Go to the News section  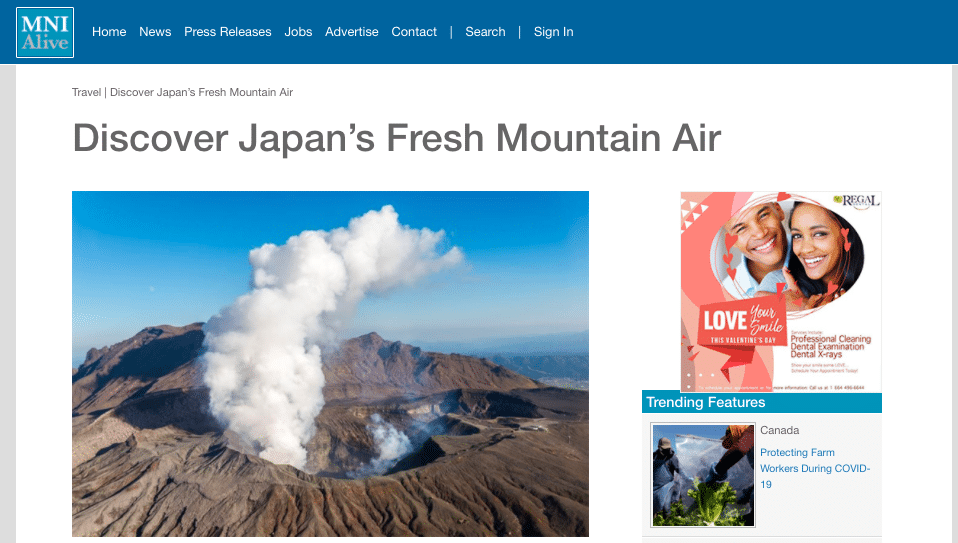[x=155, y=32]
